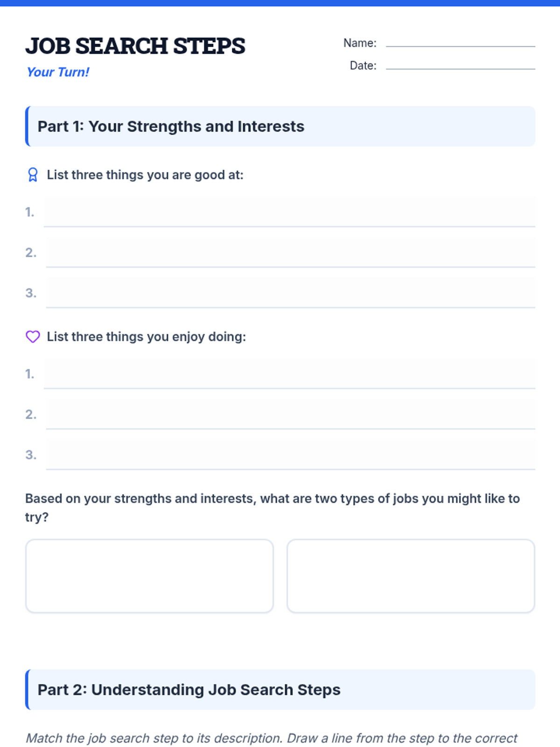Screen dimensions: 560x747
Task: Click third line under 'enjoy doing' list
Action: pyautogui.click(x=290, y=455)
